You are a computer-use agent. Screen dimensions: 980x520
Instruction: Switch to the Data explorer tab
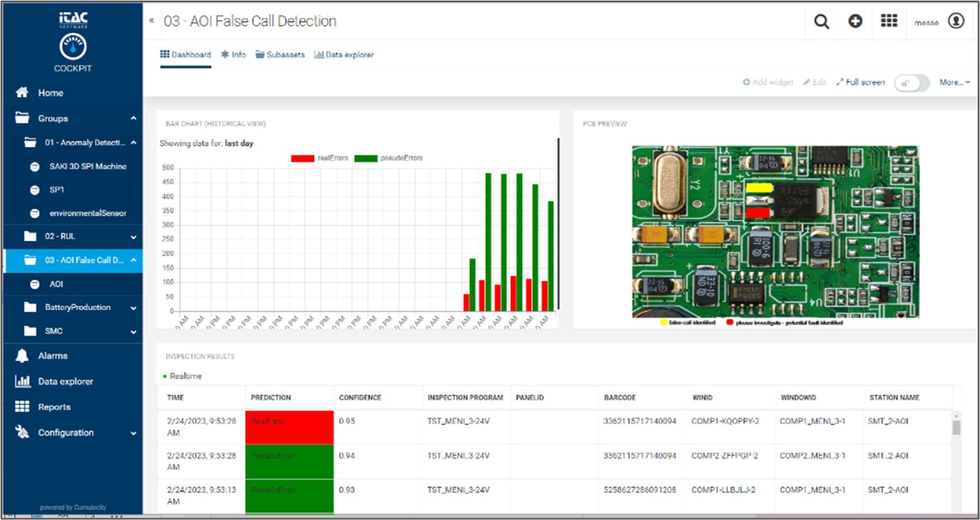(344, 55)
